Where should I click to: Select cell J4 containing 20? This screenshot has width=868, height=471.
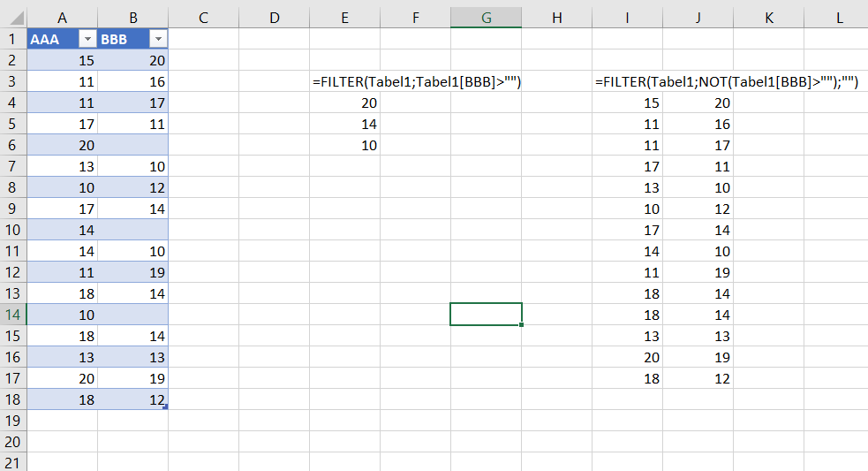click(x=698, y=103)
